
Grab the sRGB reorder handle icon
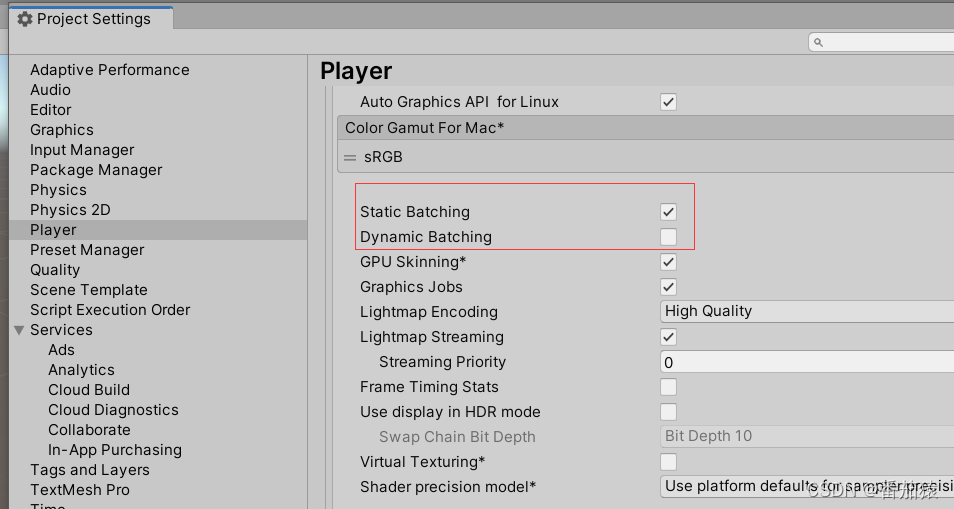(x=350, y=158)
